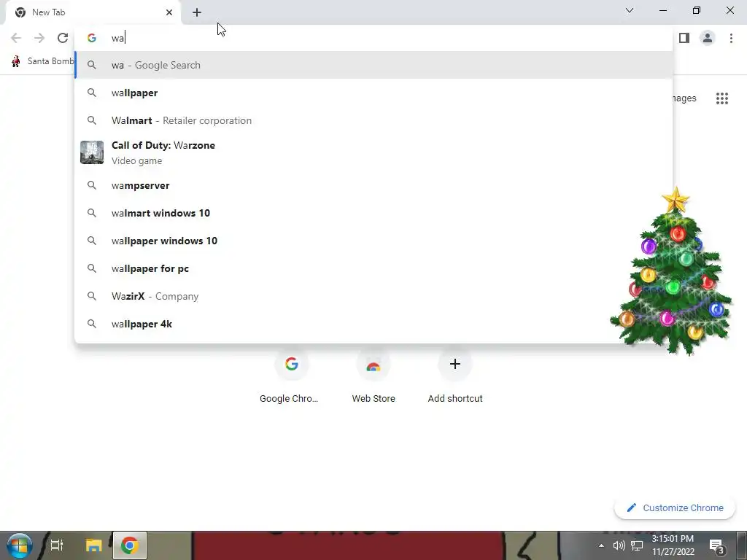This screenshot has height=560, width=747.
Task: Click the search icon beside wallpaper 4k
Action: [x=92, y=324]
